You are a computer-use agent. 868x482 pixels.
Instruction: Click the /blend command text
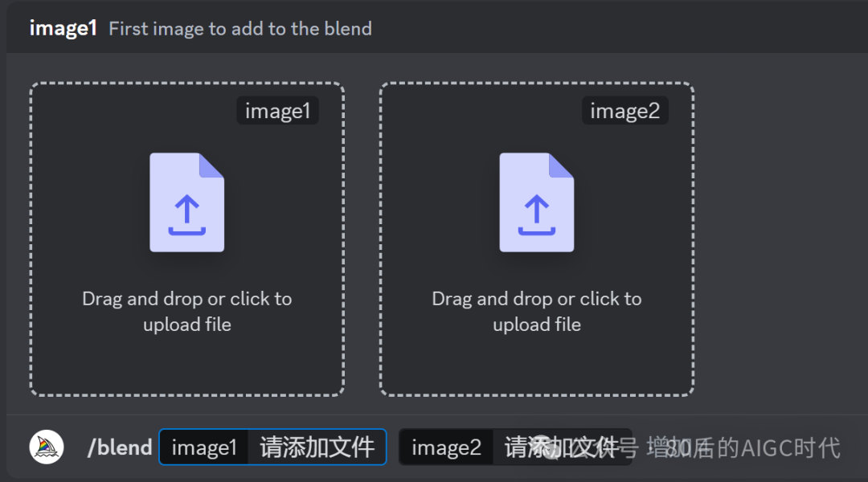pyautogui.click(x=120, y=447)
